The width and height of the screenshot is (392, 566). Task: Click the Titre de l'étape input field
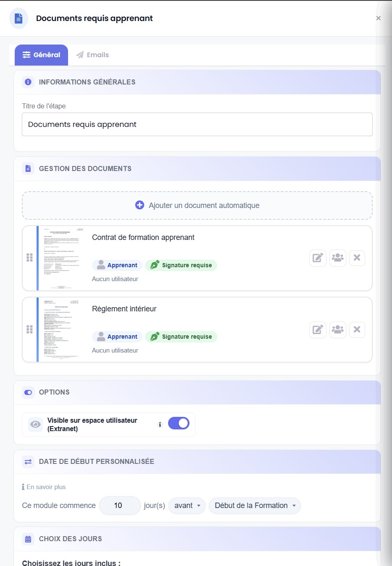point(197,124)
